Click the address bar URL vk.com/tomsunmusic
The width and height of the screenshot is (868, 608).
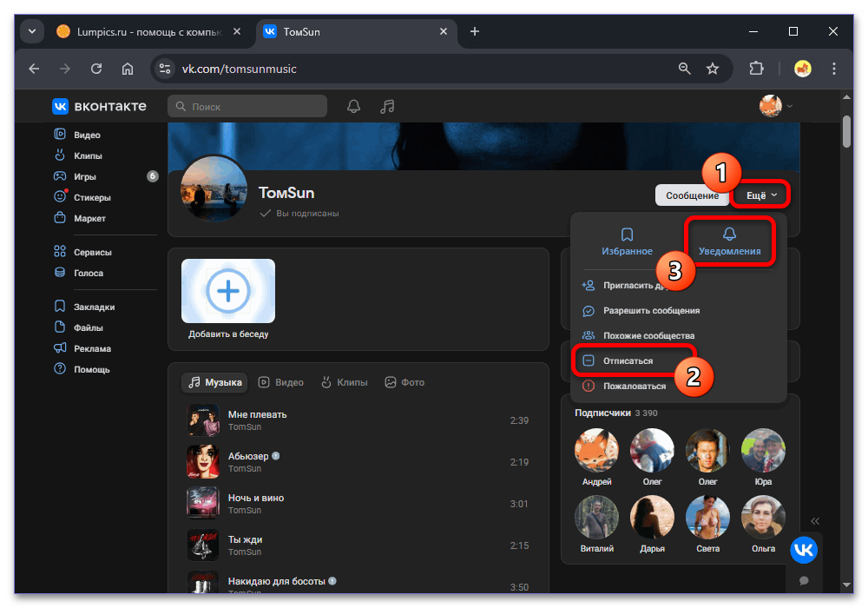coord(240,69)
